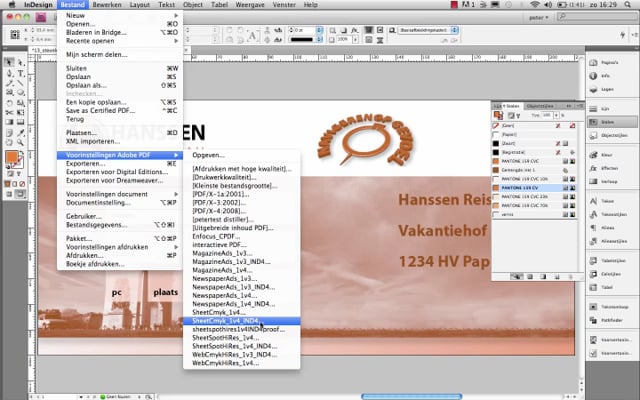
Task: Open the Venster menu
Action: (x=284, y=5)
